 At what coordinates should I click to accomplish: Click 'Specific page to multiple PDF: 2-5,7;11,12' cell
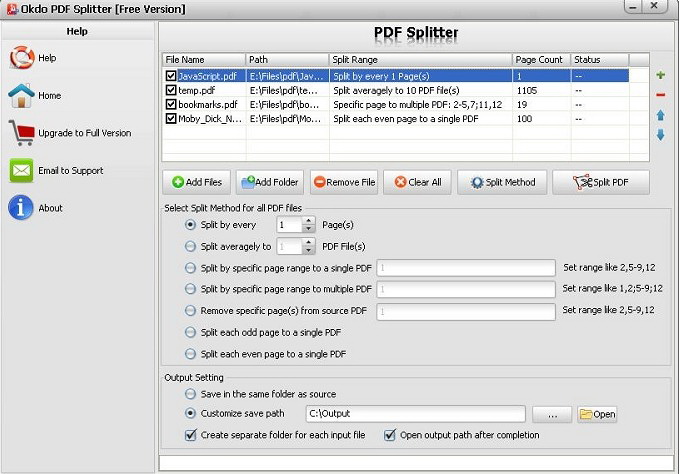[x=420, y=105]
